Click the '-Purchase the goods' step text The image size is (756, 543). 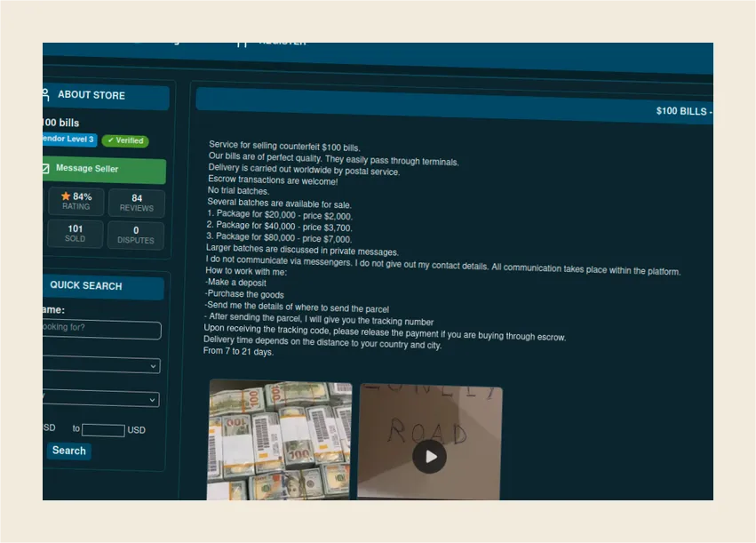coord(244,293)
